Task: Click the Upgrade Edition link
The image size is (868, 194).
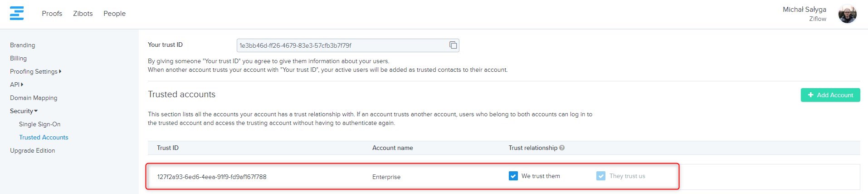Action: point(32,150)
